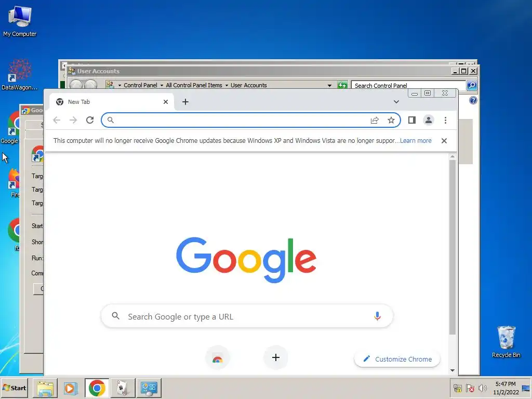Click refresh icon in User Accounts address bar
The image size is (532, 399).
[342, 85]
